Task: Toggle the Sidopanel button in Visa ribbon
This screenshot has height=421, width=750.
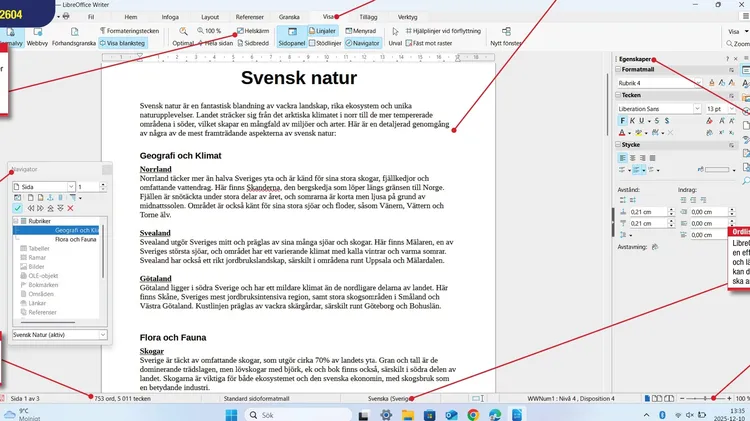Action: (x=290, y=44)
